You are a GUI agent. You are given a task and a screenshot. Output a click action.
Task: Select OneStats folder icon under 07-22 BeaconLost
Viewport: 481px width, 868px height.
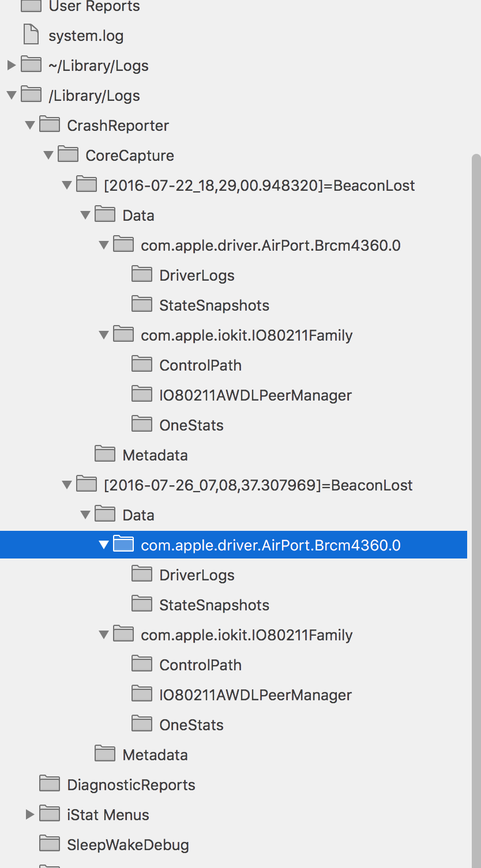coord(142,425)
